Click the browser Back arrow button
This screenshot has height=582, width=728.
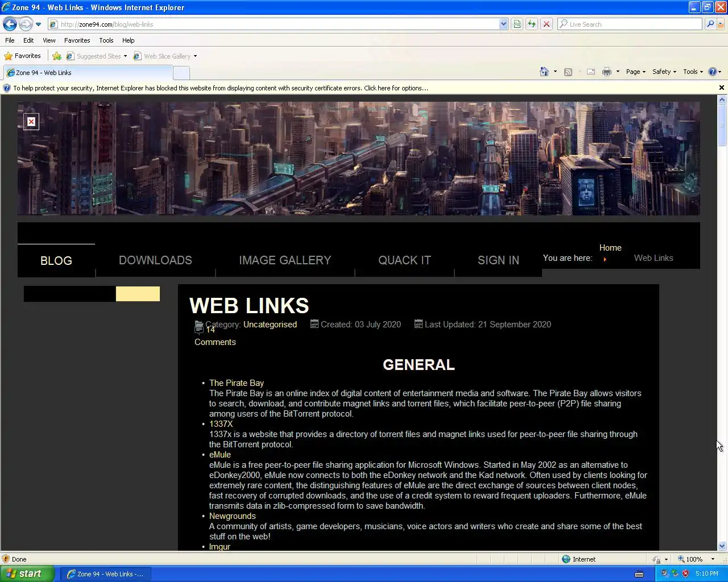(x=10, y=24)
